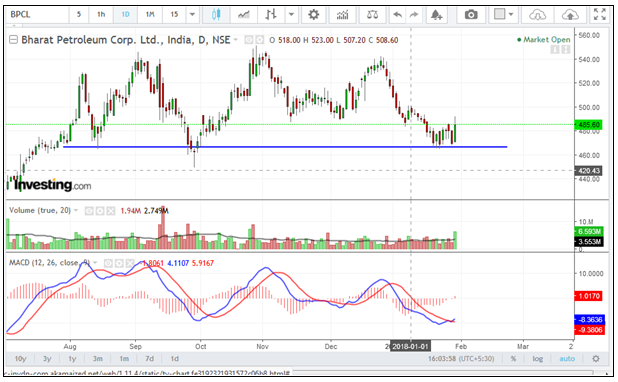Expand dropdown arrow beside bar style icon
This screenshot has width=618, height=382.
coord(291,15)
